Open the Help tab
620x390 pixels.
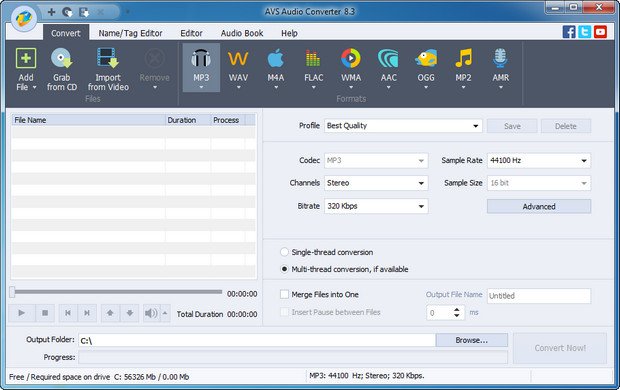point(289,33)
